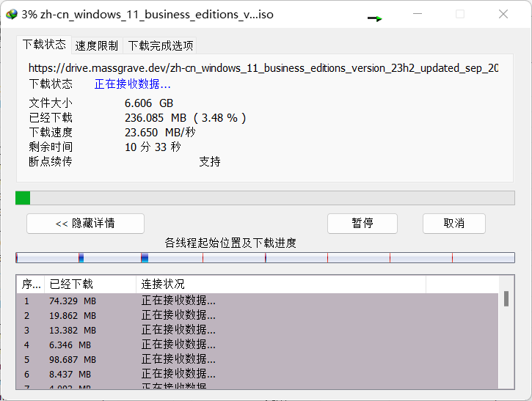532x401 pixels.
Task: Cancel the download with 取消 button
Action: tap(454, 224)
